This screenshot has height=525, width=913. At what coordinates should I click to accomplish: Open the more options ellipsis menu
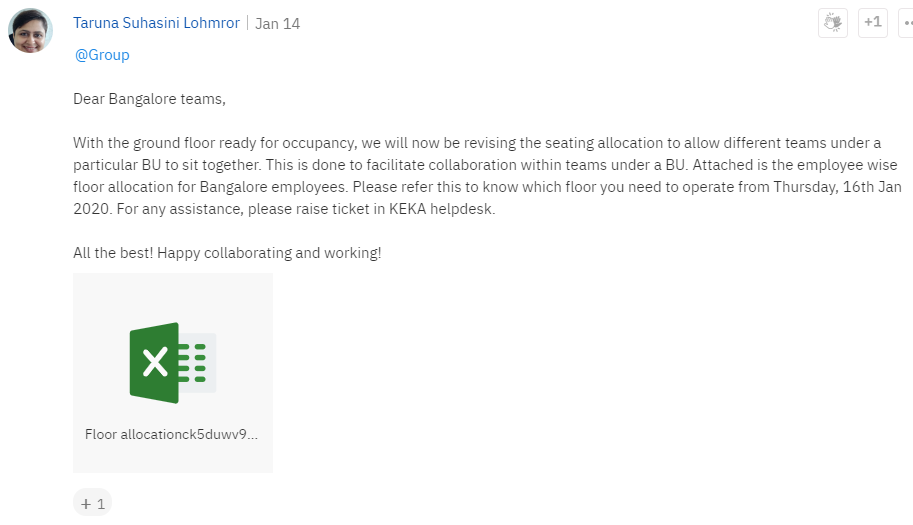[907, 23]
